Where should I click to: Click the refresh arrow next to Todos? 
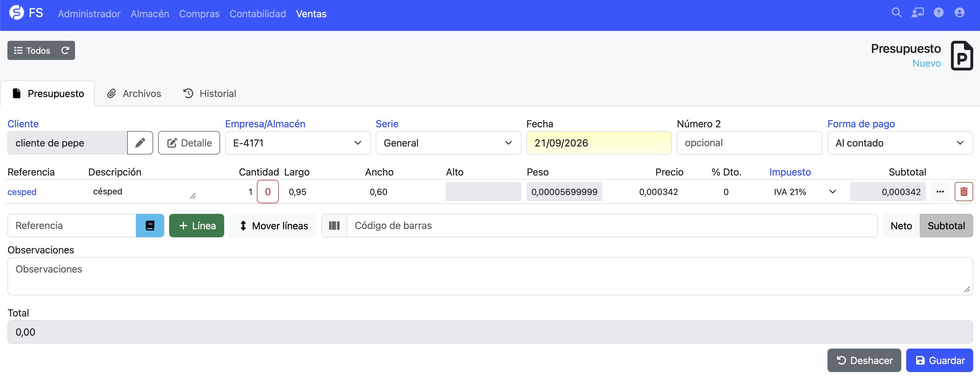[65, 50]
